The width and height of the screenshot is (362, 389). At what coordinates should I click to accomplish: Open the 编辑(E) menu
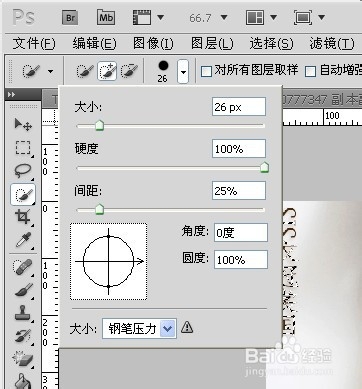click(x=95, y=44)
